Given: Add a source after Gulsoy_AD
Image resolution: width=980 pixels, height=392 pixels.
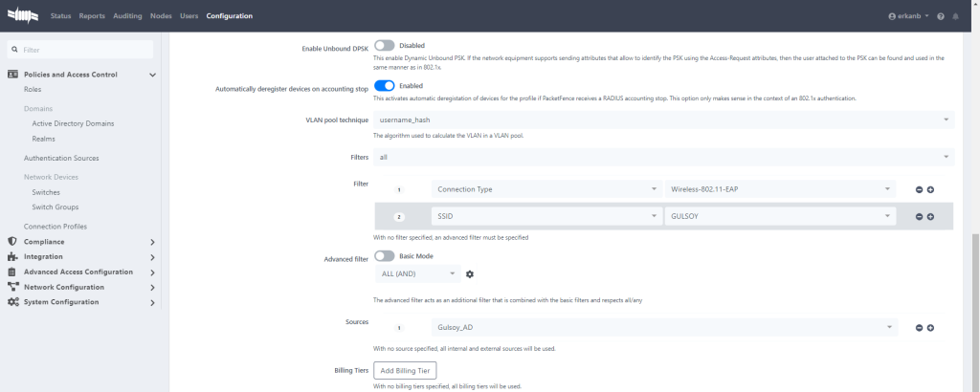Looking at the screenshot, I should [930, 328].
